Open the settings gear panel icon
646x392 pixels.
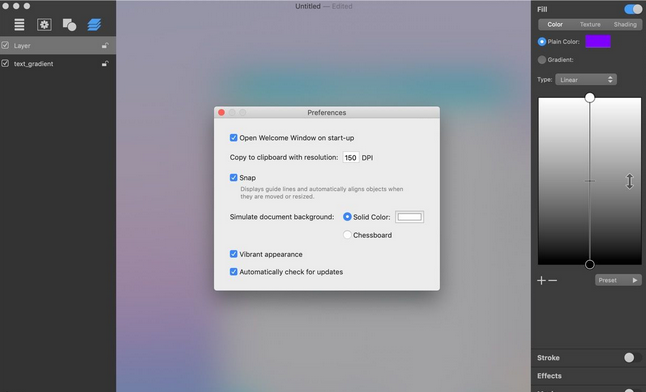click(44, 25)
